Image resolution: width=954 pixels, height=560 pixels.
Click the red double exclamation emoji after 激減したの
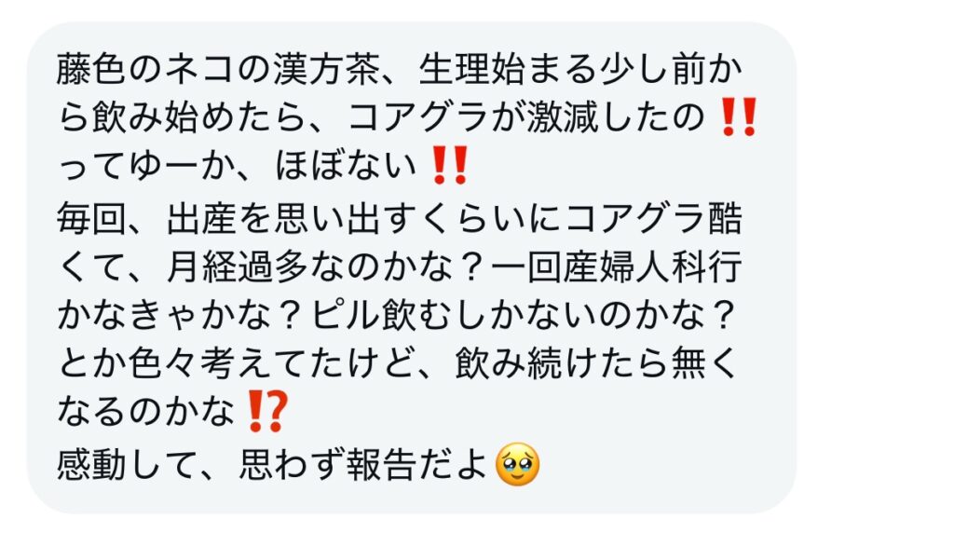coord(739,116)
